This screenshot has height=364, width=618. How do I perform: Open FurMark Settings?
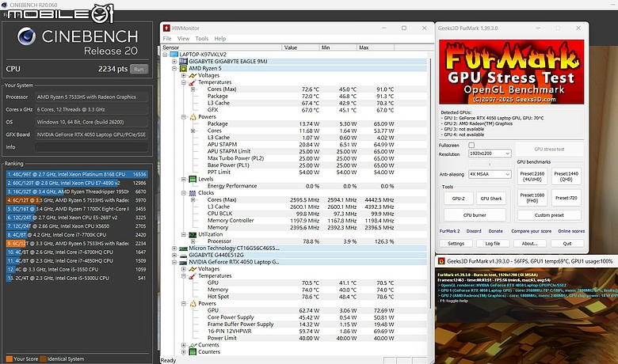click(x=456, y=244)
